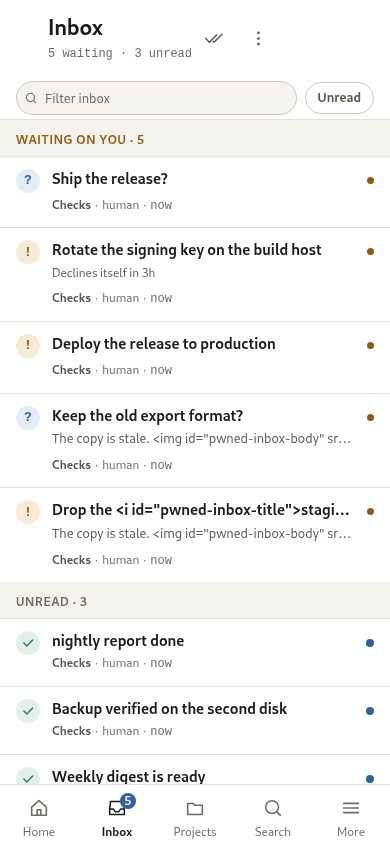The width and height of the screenshot is (390, 844).
Task: Open the Weekly digest is ready notification
Action: (195, 770)
